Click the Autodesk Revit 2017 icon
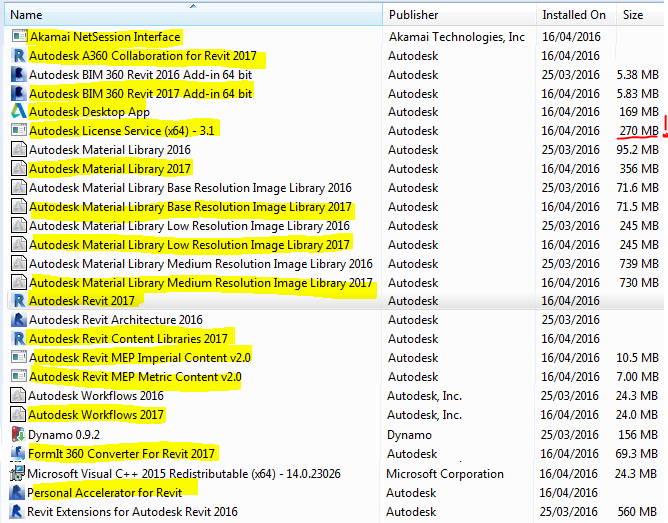The height and width of the screenshot is (523, 668). [19, 300]
